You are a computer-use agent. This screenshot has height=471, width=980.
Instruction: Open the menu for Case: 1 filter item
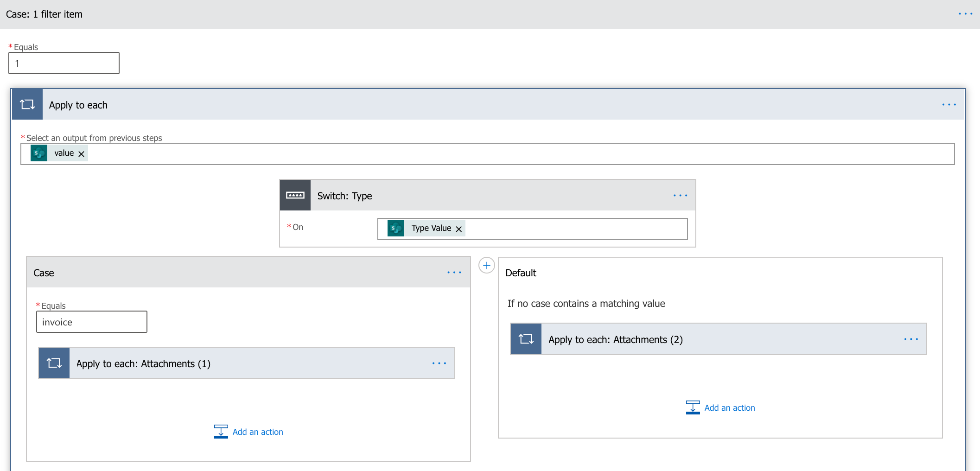(x=965, y=14)
